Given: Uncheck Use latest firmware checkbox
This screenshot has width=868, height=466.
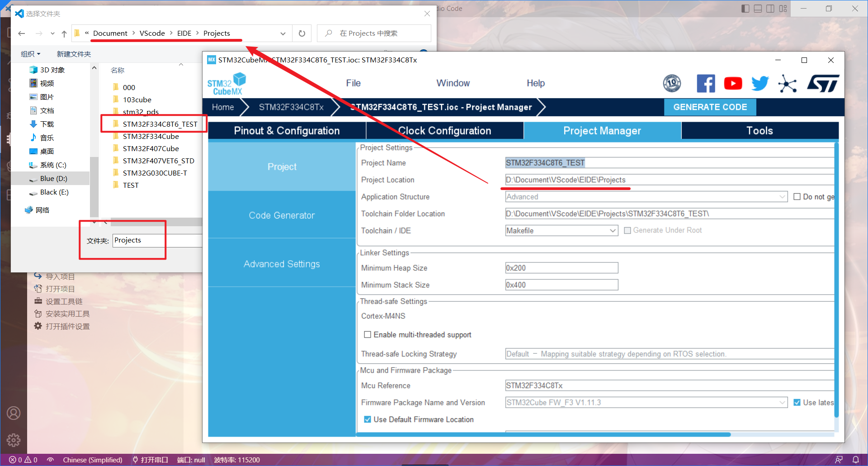Looking at the screenshot, I should tap(797, 403).
